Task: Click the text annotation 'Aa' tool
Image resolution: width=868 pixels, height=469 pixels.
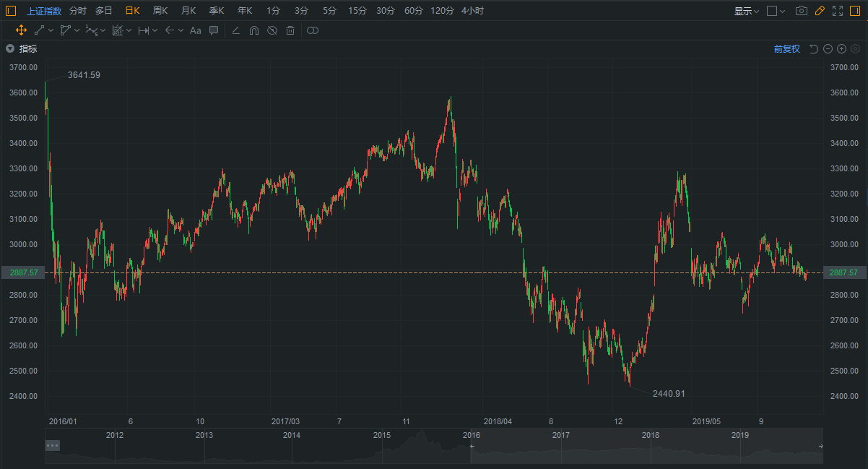Action: [x=195, y=30]
